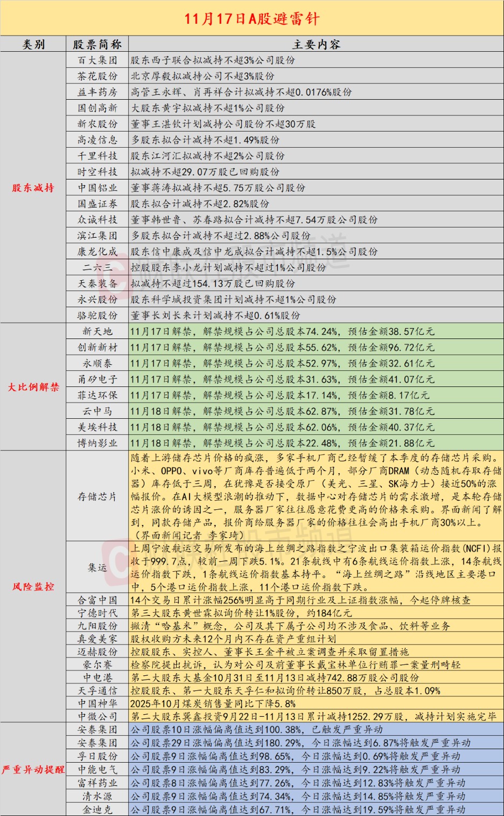Select stock name 益丰药房
This screenshot has width=504, height=816.
(x=97, y=92)
